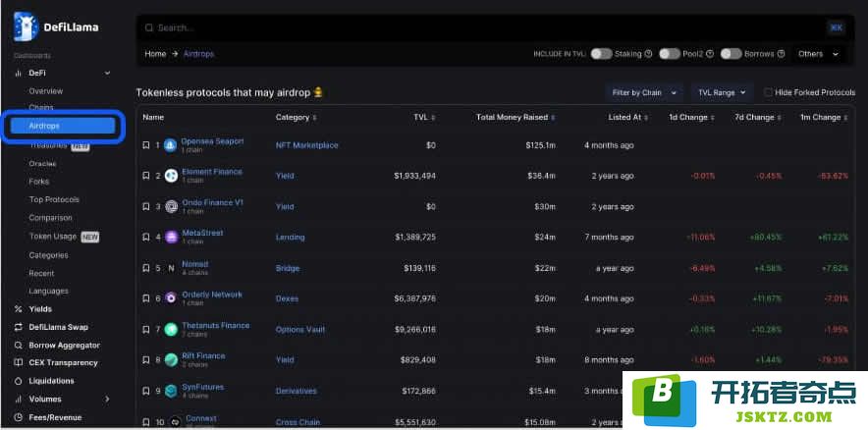Viewport: 868px width, 430px height.
Task: Open Categories in sidebar
Action: pyautogui.click(x=49, y=255)
